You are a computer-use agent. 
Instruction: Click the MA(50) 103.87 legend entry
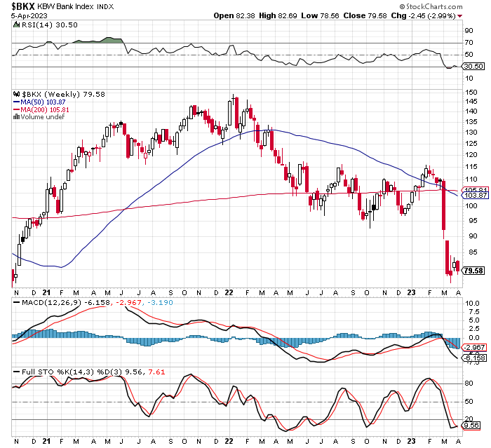39,102
